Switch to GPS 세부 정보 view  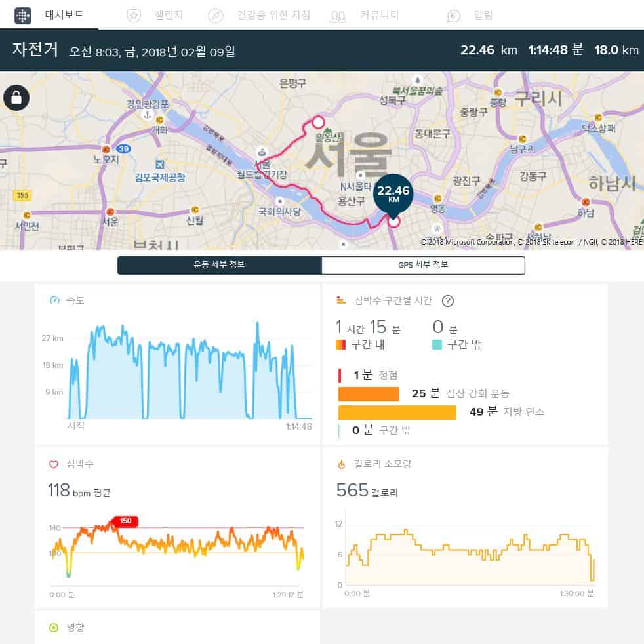(423, 265)
